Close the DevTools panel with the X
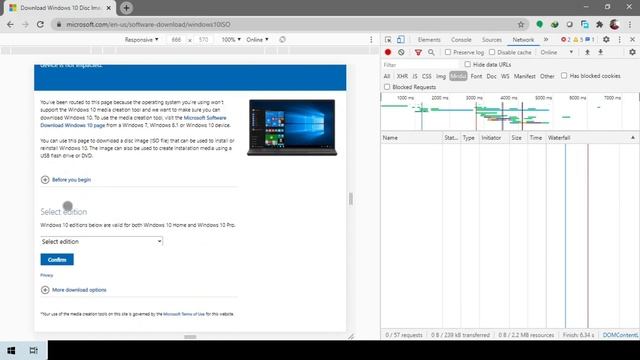640x360 pixels. pos(632,40)
